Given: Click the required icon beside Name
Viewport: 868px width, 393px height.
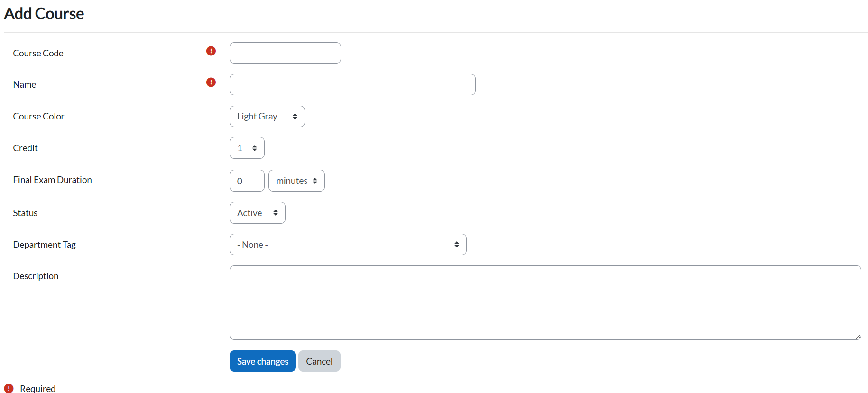Looking at the screenshot, I should click(x=211, y=82).
